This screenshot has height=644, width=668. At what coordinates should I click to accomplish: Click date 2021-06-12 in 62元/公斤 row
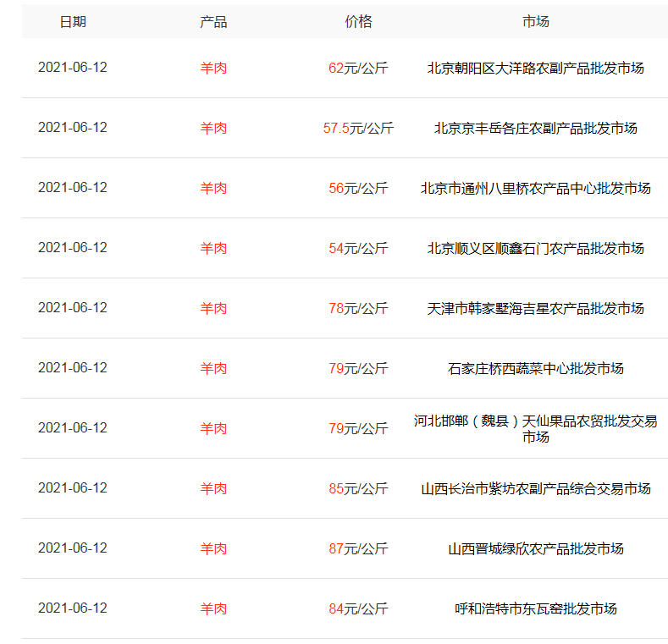pyautogui.click(x=73, y=68)
